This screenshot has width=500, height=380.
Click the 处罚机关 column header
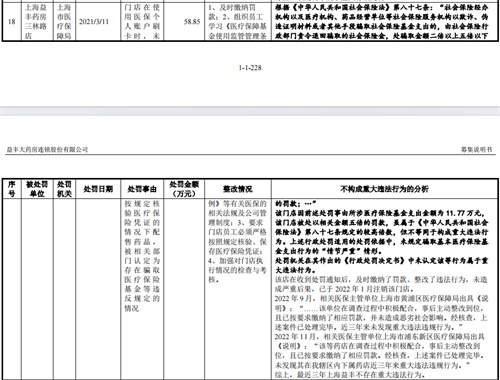pos(64,189)
